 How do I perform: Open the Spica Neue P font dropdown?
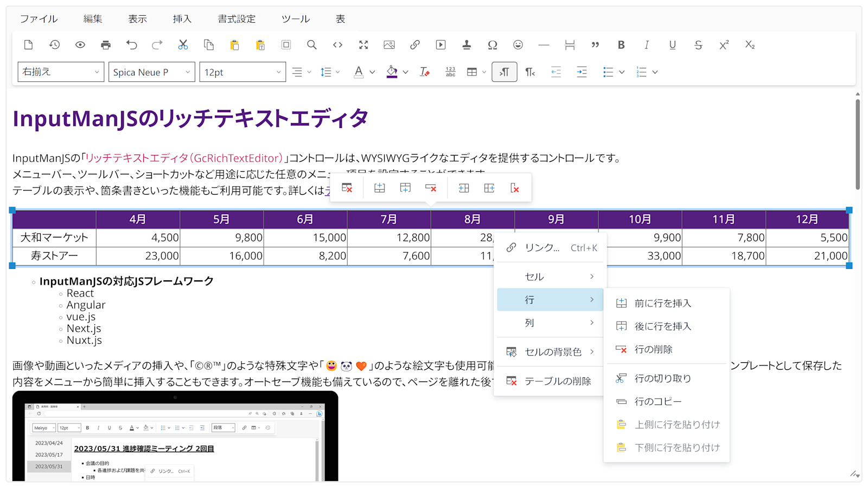(x=152, y=72)
